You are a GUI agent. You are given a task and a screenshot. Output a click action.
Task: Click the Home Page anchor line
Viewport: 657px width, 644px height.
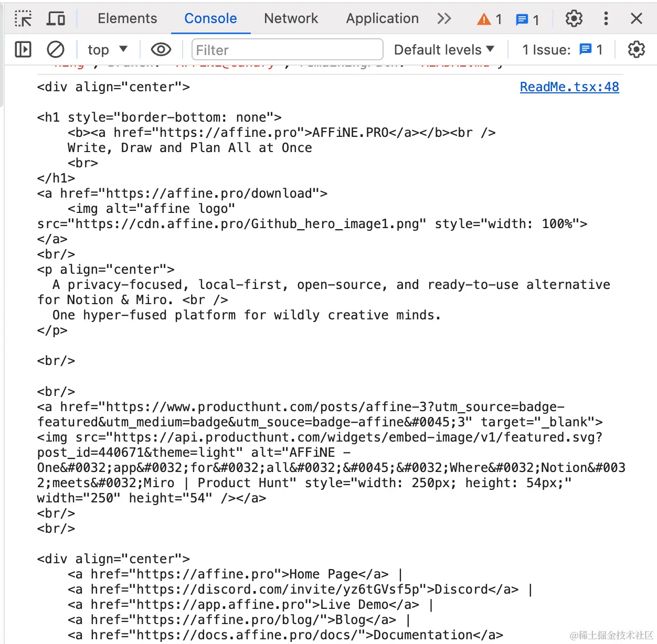tap(235, 574)
